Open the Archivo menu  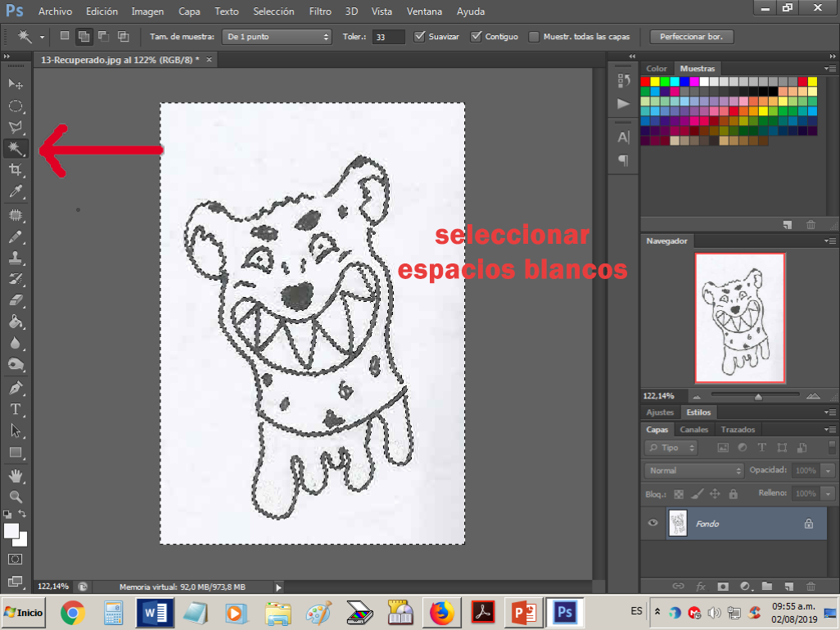click(55, 11)
